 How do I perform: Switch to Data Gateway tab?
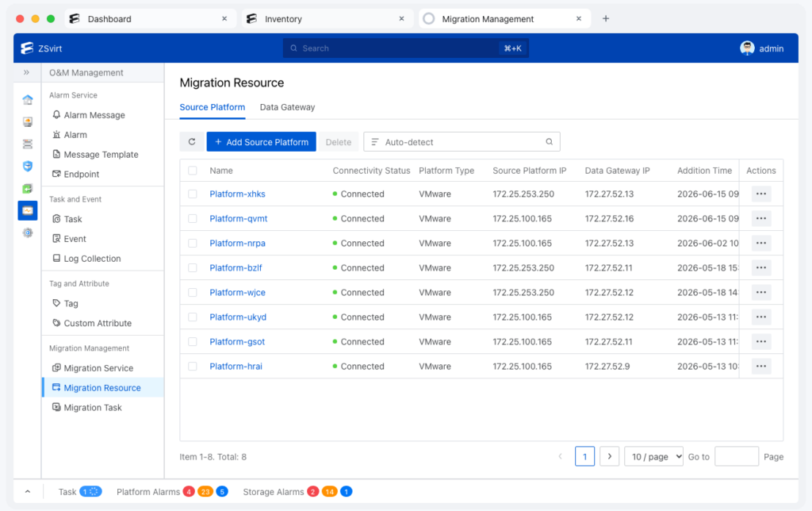287,107
